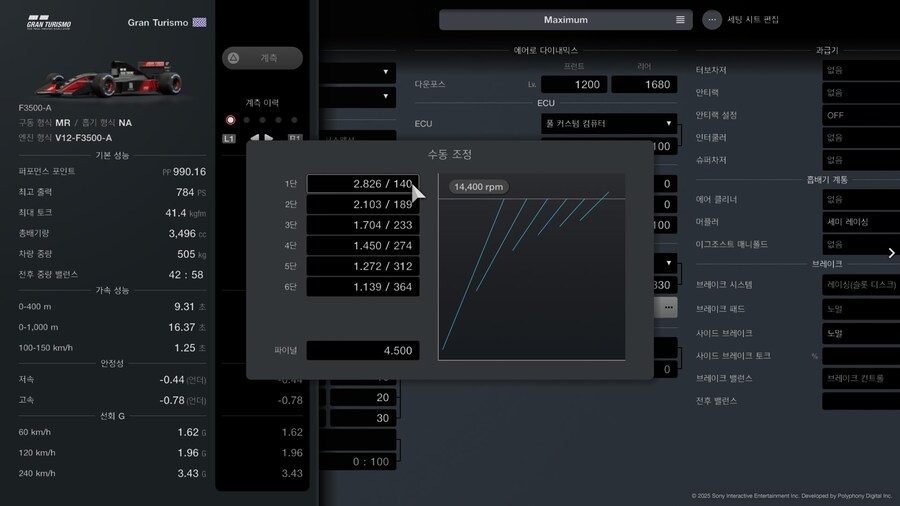Open the 슈퍼차저 field
Image resolution: width=900 pixels, height=506 pixels.
861,160
